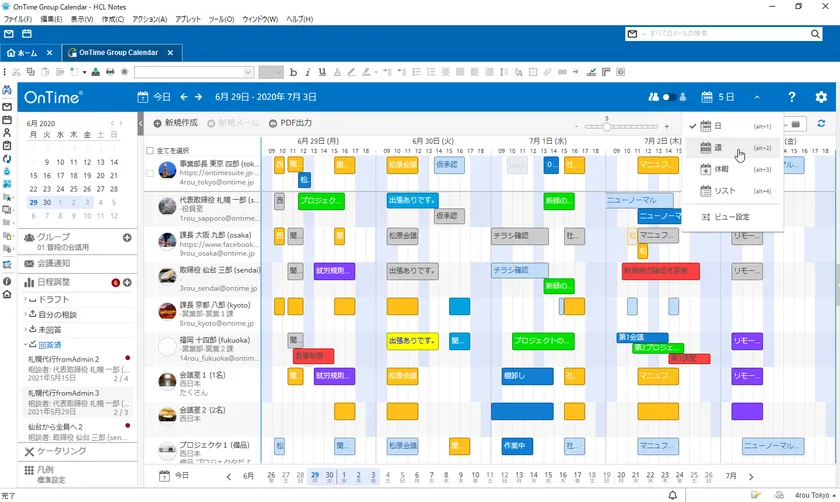Open ケータリング in left panel

tap(56, 451)
